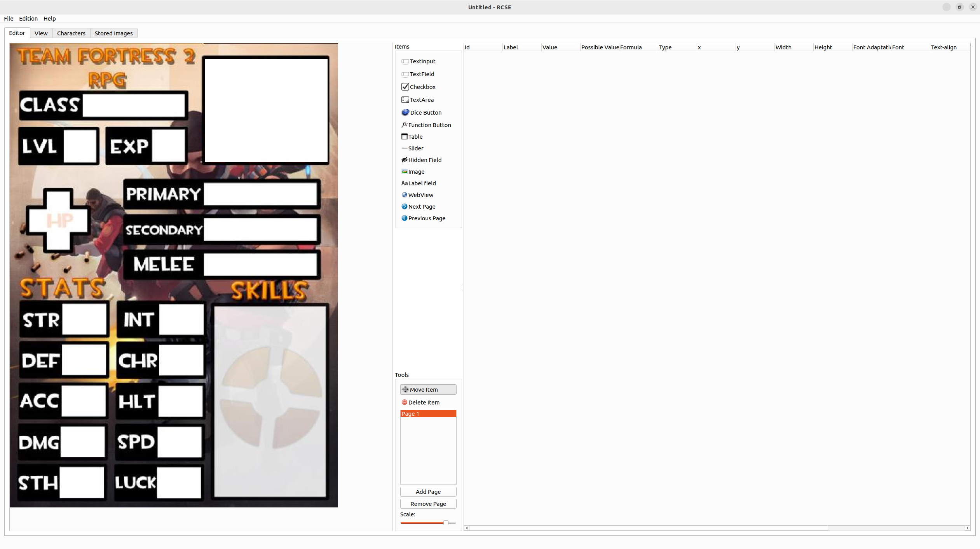Open the Edition menu

[28, 19]
